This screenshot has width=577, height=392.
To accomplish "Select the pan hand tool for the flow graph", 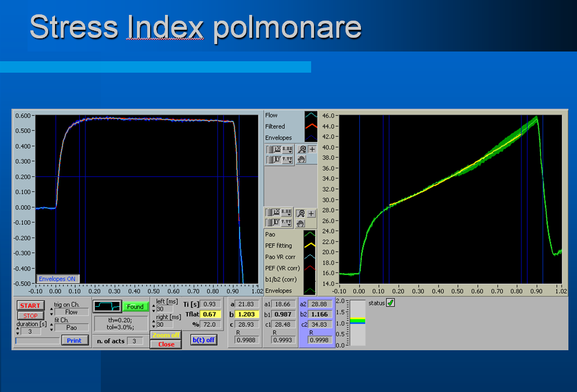I will [301, 159].
